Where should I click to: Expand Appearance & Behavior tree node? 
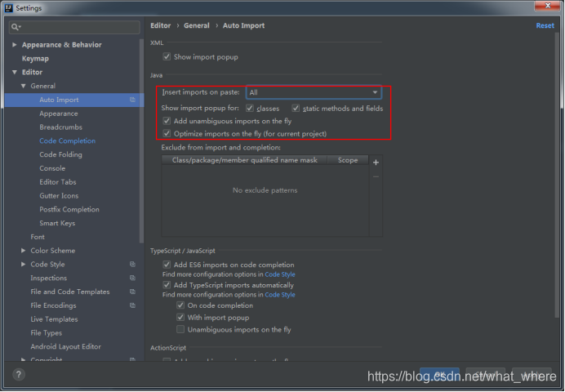(x=15, y=45)
